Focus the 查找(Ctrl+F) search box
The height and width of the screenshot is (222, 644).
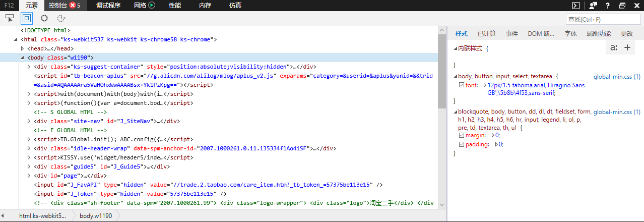click(603, 19)
